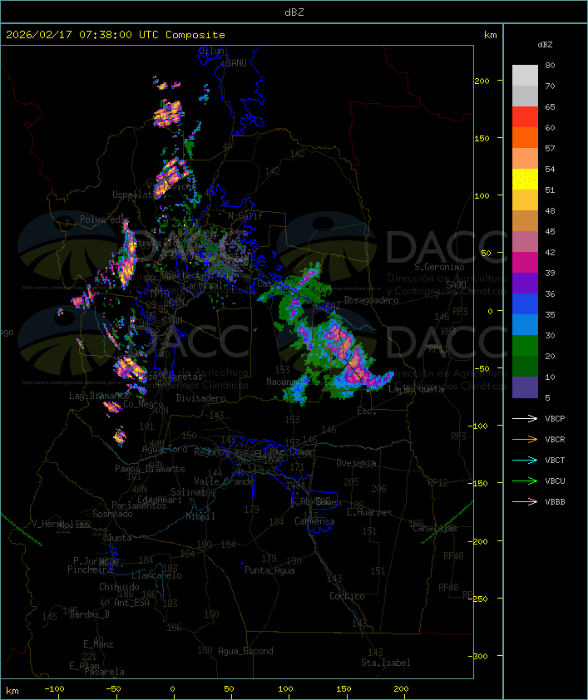Click the L.Huarpes map label

pyautogui.click(x=369, y=512)
